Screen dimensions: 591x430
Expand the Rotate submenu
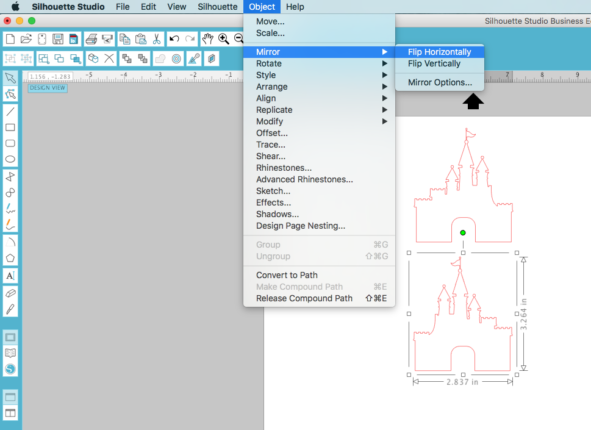pyautogui.click(x=319, y=63)
